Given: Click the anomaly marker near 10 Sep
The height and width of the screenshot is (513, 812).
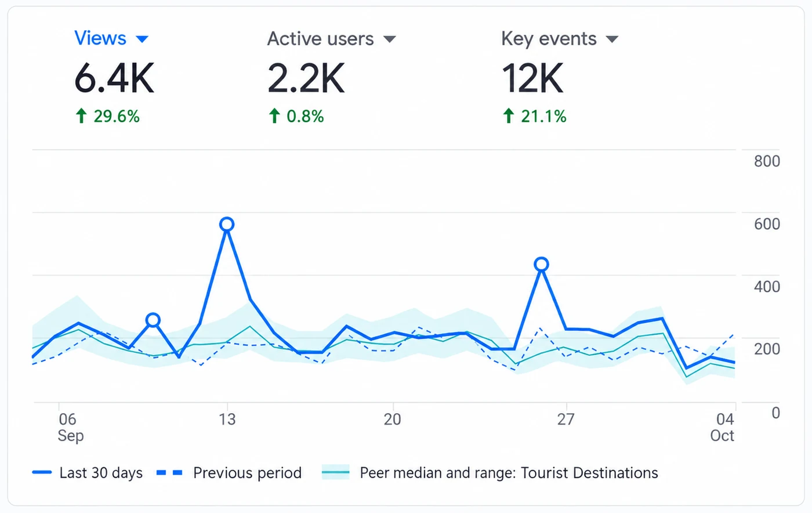Looking at the screenshot, I should click(x=153, y=320).
